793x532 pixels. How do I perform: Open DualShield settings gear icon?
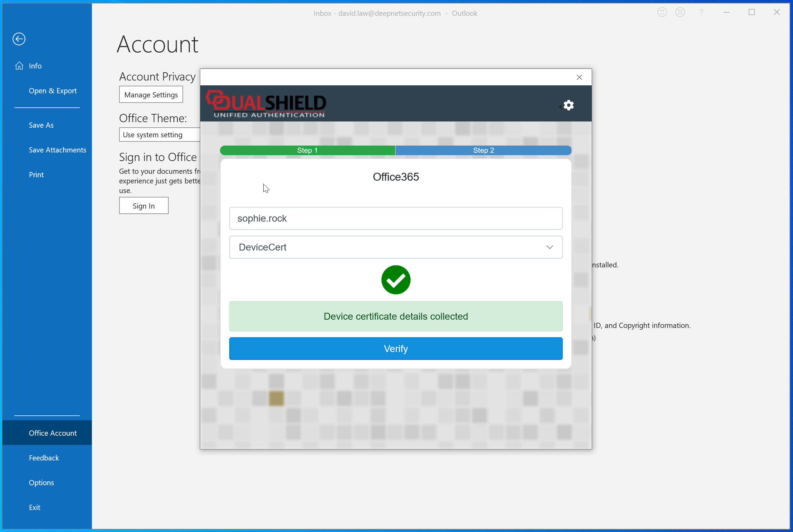coord(569,105)
